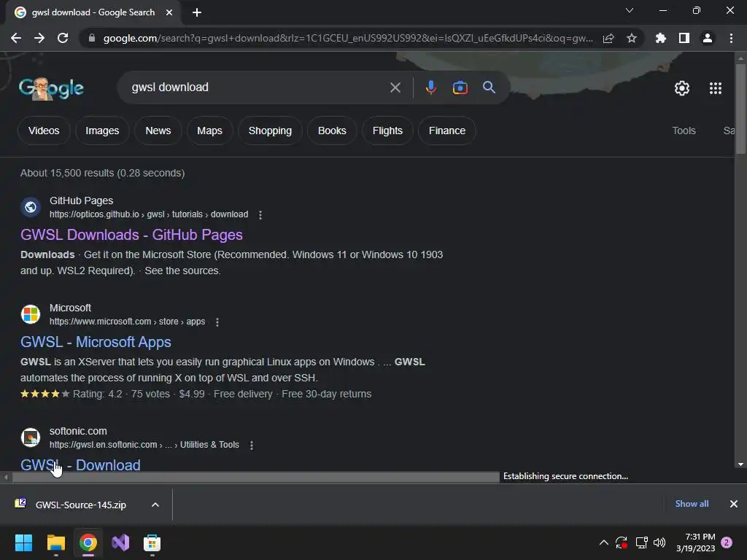
Task: Submit search with magnifier icon
Action: pyautogui.click(x=489, y=87)
